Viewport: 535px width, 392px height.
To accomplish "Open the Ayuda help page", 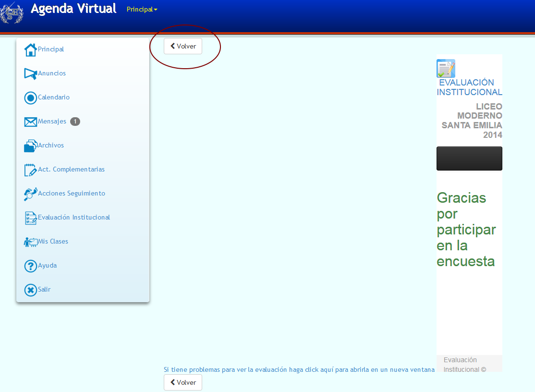I will click(48, 265).
